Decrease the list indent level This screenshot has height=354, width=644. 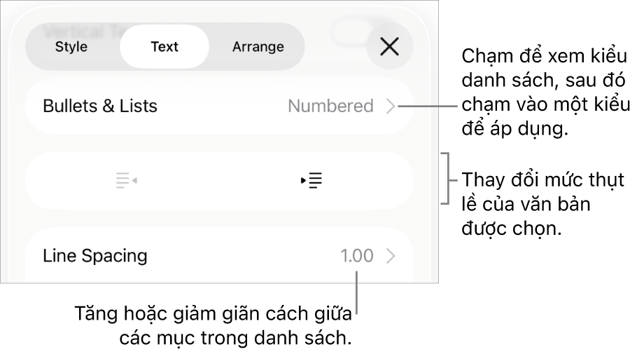tap(126, 181)
